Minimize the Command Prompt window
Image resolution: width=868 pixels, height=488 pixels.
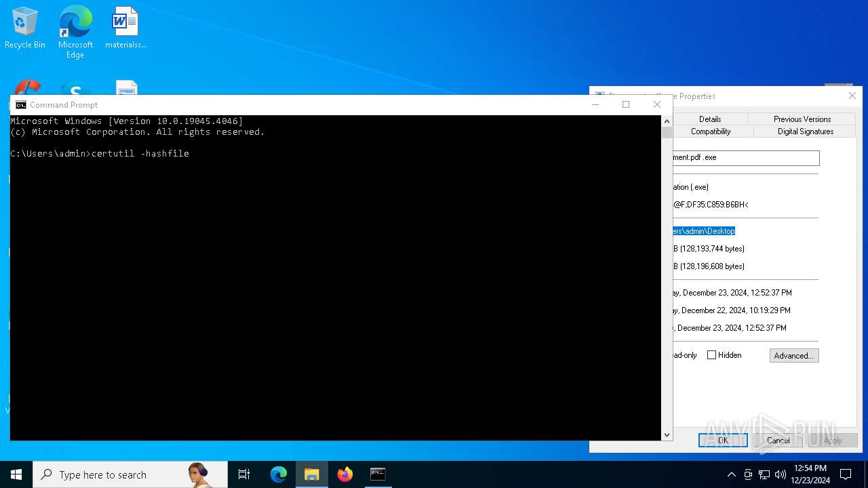coord(595,104)
